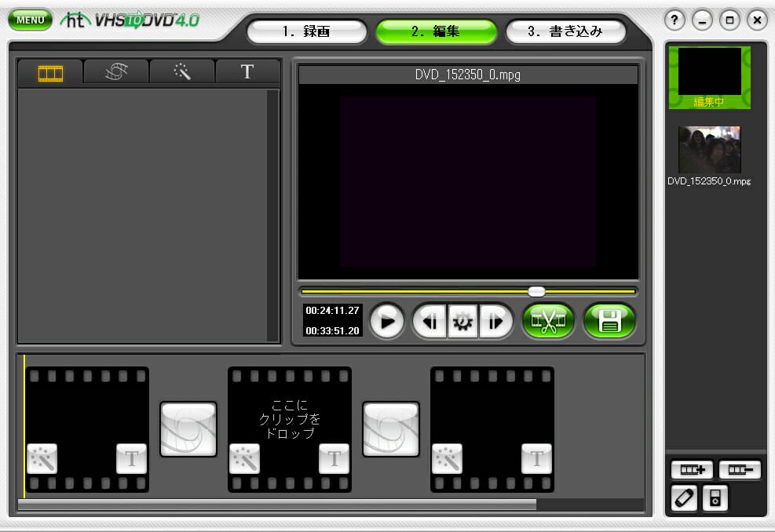Select the 2. 編集 step tab

coord(436,31)
